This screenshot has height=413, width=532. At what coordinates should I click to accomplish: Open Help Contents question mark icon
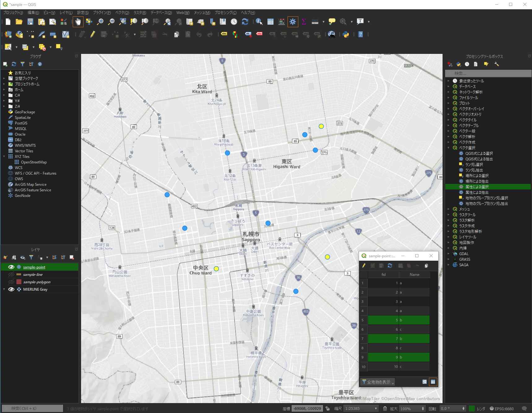coord(361,34)
